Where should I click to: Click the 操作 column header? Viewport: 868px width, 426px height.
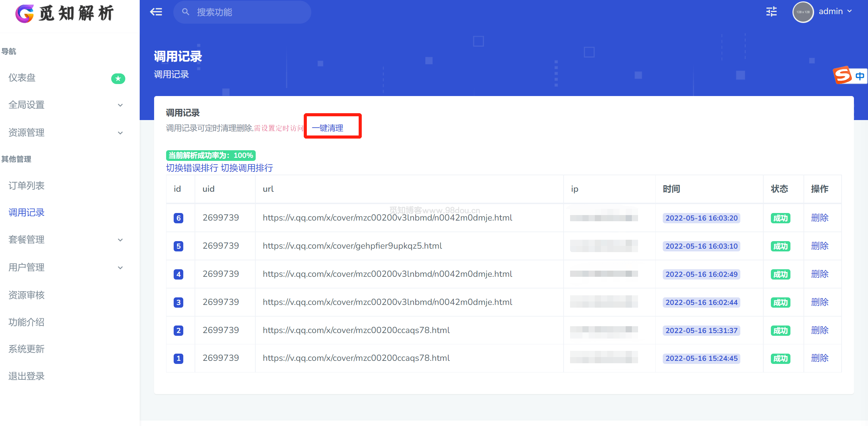pyautogui.click(x=820, y=189)
